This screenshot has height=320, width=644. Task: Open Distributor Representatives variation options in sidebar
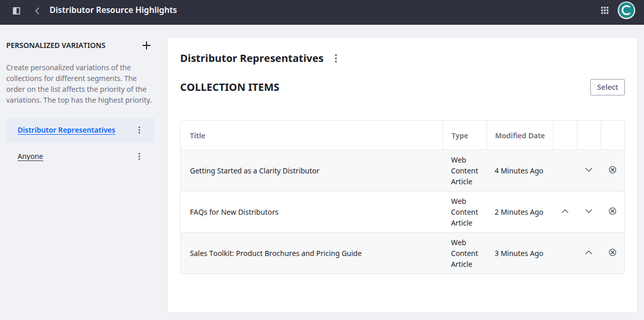pyautogui.click(x=139, y=130)
